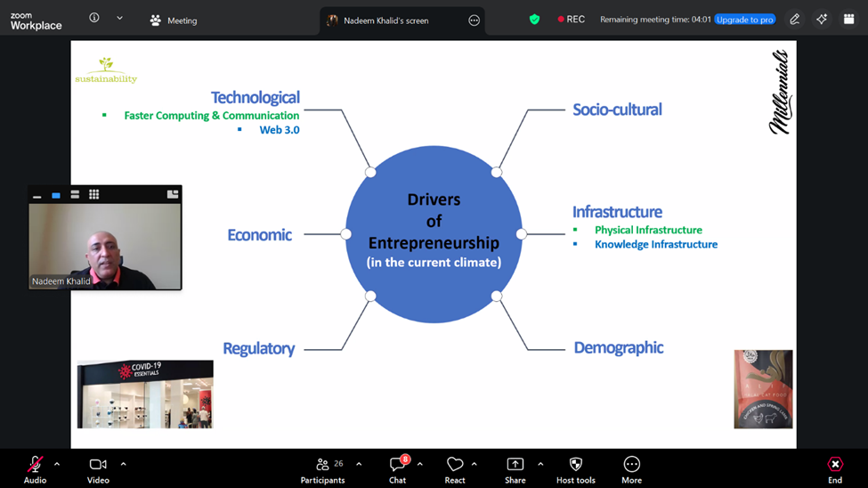Unmute the microphone Audio button
This screenshot has height=488, width=868.
click(35, 468)
